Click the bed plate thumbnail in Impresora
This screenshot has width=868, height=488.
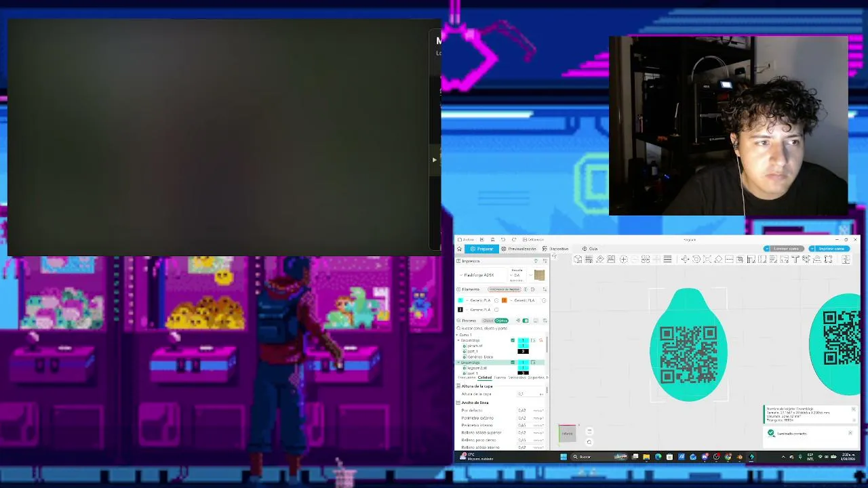pyautogui.click(x=539, y=275)
